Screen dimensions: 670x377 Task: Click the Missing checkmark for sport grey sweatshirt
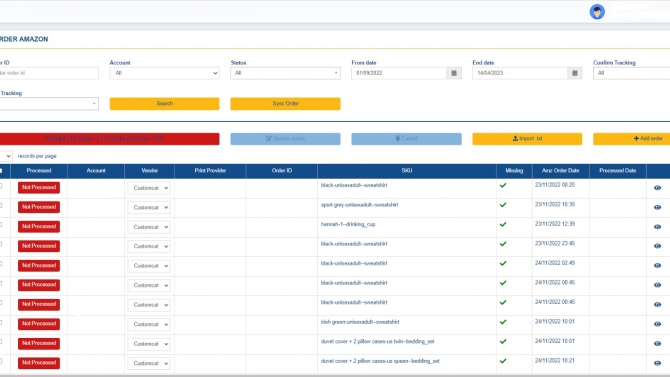point(503,205)
